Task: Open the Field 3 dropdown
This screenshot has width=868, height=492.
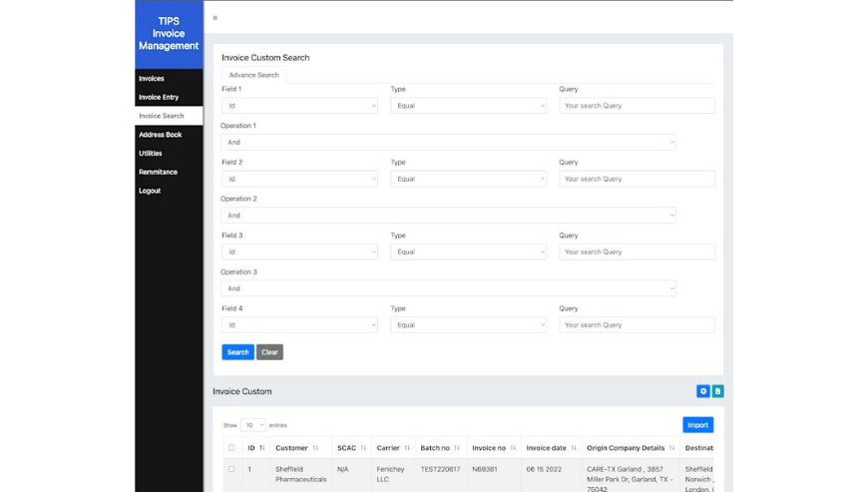Action: (299, 251)
